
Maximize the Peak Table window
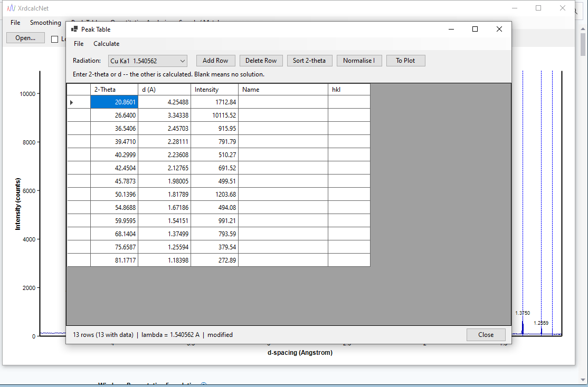[x=475, y=29]
